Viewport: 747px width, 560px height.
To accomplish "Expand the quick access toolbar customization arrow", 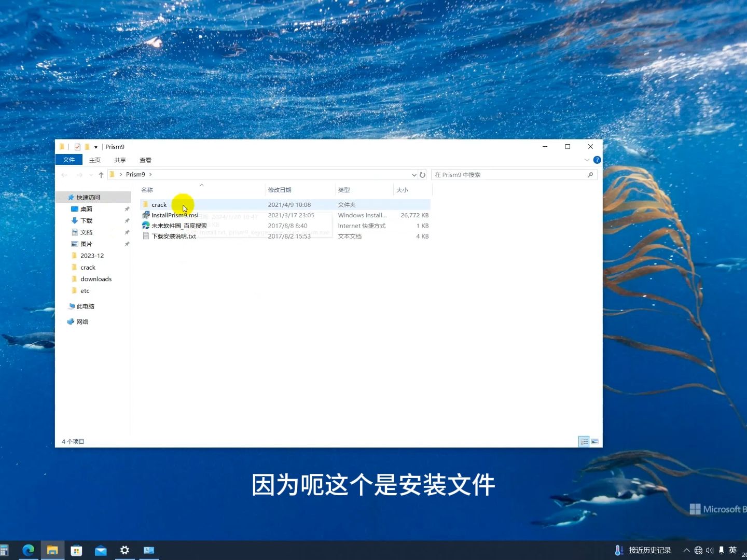I will (96, 147).
